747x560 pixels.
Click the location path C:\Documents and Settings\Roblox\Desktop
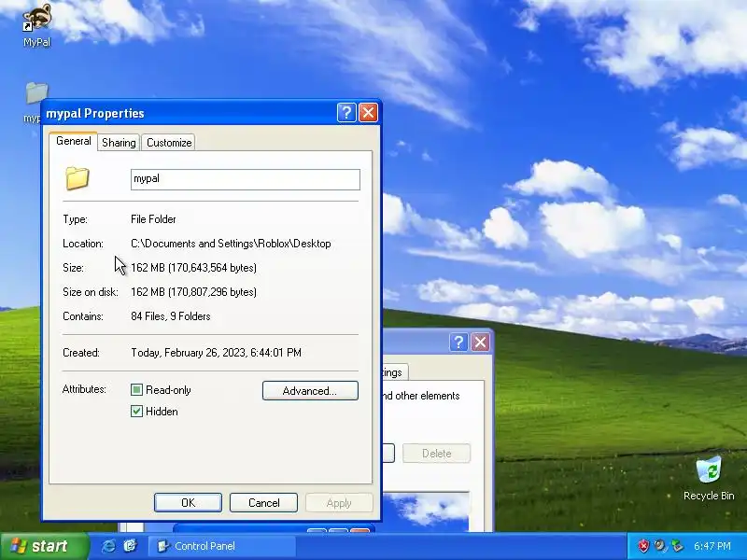231,244
